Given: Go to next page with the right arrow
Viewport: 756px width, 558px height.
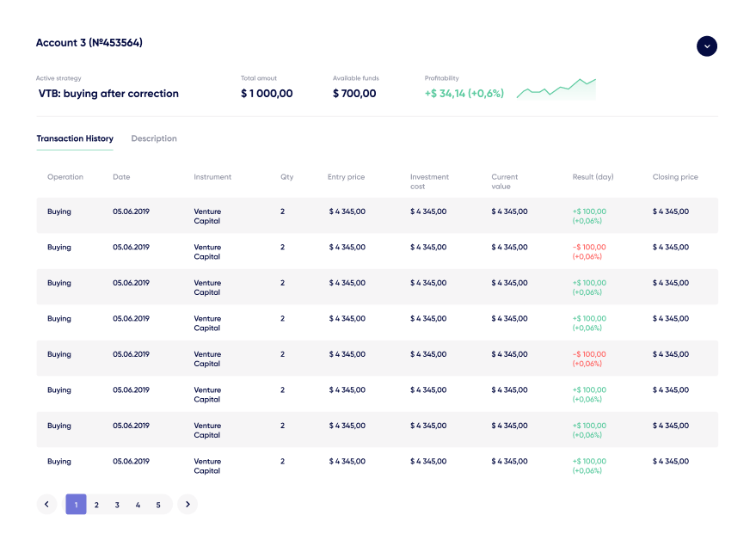Looking at the screenshot, I should (x=187, y=504).
